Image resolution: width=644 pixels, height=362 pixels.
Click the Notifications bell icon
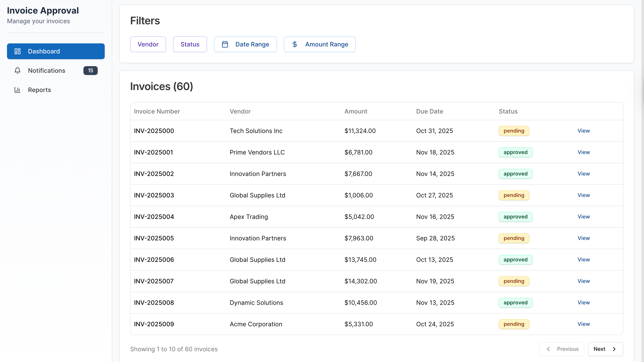click(x=18, y=71)
